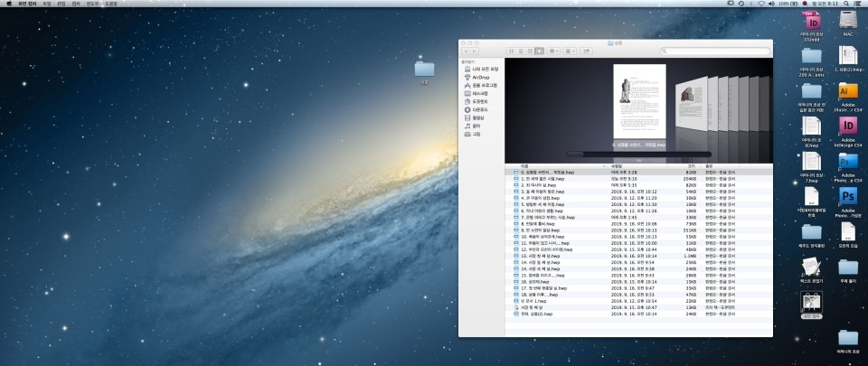Switch Finder to list view

point(521,52)
